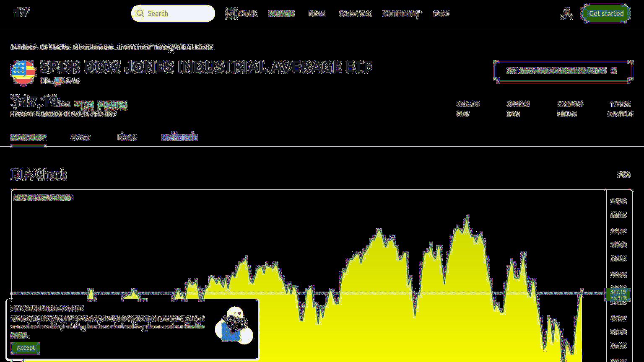The width and height of the screenshot is (644, 362).
Task: Open Screeners in the top navigation
Action: [x=355, y=13]
